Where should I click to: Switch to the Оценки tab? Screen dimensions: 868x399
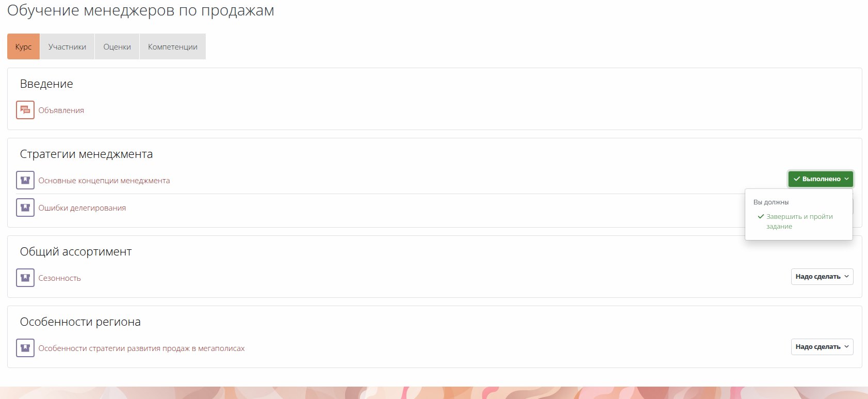[x=117, y=46]
